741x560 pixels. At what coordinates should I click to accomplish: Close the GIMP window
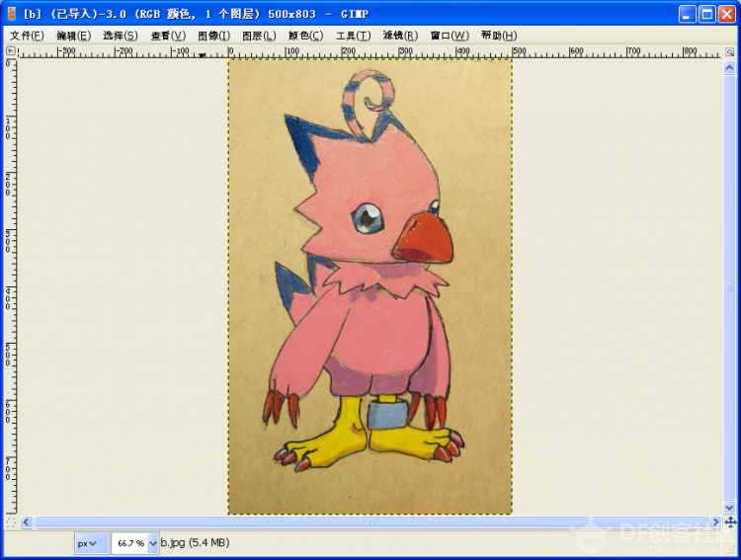(x=727, y=14)
